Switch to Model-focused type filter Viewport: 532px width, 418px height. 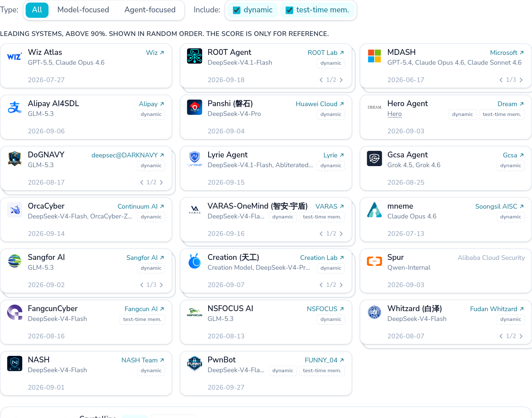[83, 10]
